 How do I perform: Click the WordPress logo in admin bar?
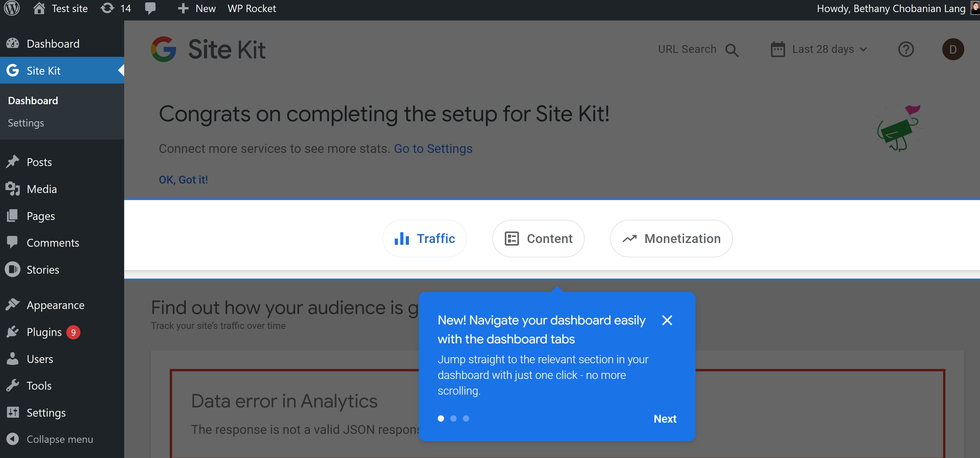[x=12, y=8]
